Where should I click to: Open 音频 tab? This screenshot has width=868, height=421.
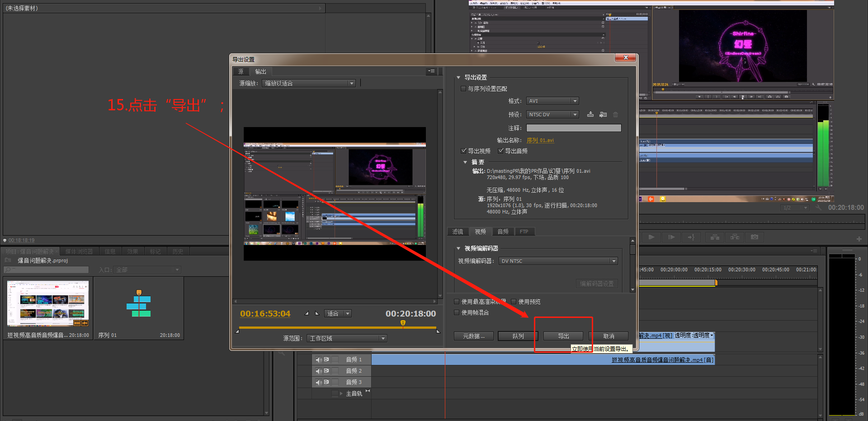(x=503, y=232)
